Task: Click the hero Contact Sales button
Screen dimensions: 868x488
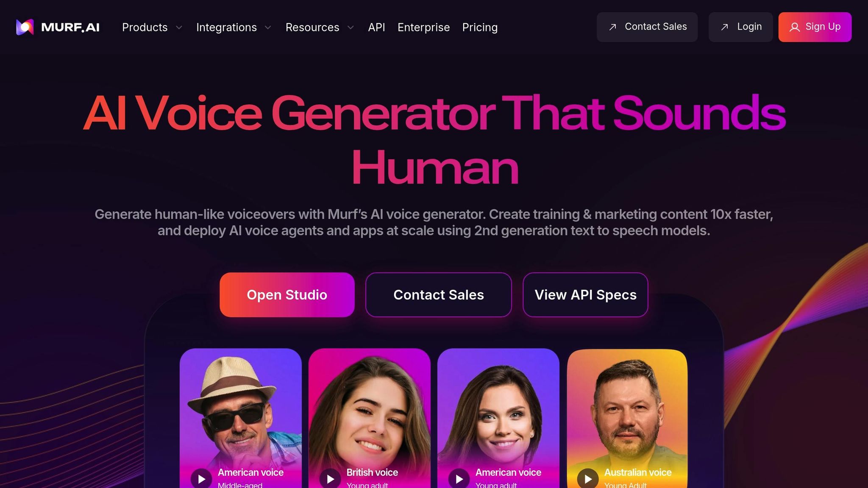Action: (x=439, y=295)
